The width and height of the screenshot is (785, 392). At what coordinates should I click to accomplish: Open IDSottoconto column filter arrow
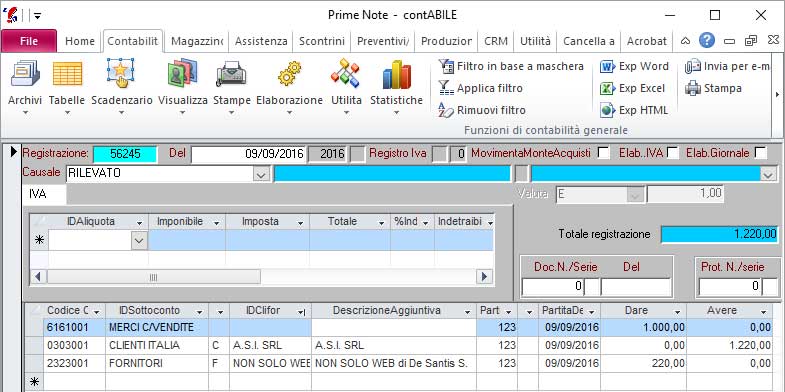click(199, 312)
